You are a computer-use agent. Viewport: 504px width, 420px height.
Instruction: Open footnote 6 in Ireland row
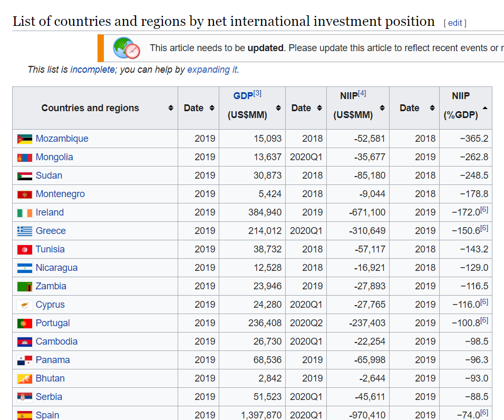point(484,210)
